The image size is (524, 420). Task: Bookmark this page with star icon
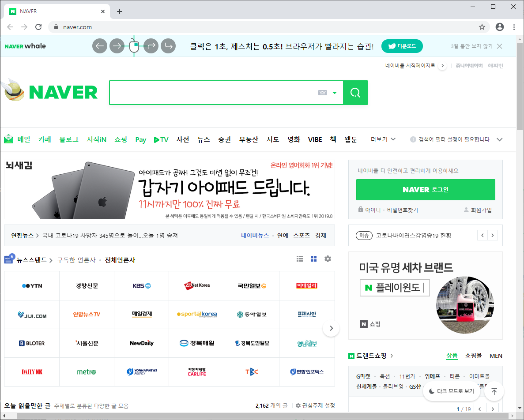click(x=482, y=27)
